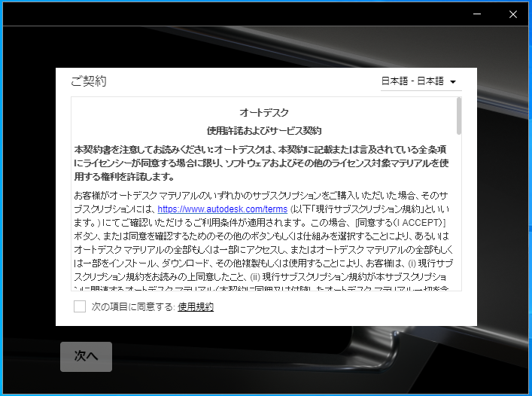Click the dropdown arrow beside 日本語
Screen dimensions: 532x396
[x=453, y=82]
